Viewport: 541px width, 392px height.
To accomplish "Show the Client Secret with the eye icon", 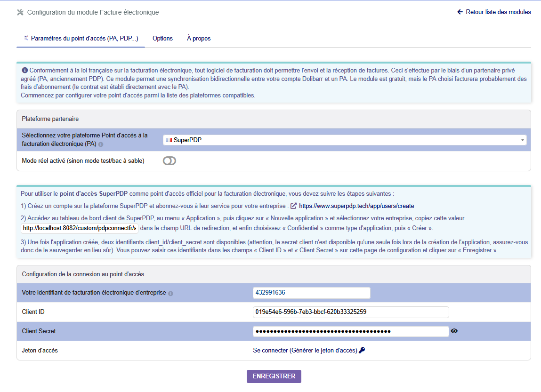I will (454, 331).
